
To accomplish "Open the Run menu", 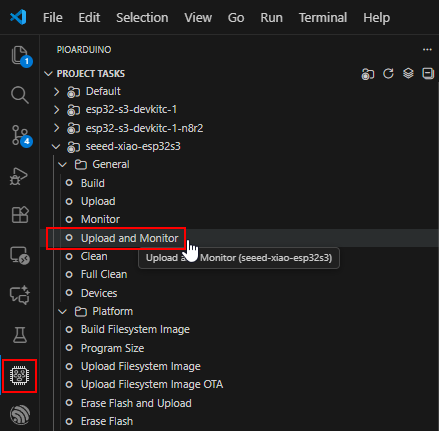I will (x=271, y=17).
